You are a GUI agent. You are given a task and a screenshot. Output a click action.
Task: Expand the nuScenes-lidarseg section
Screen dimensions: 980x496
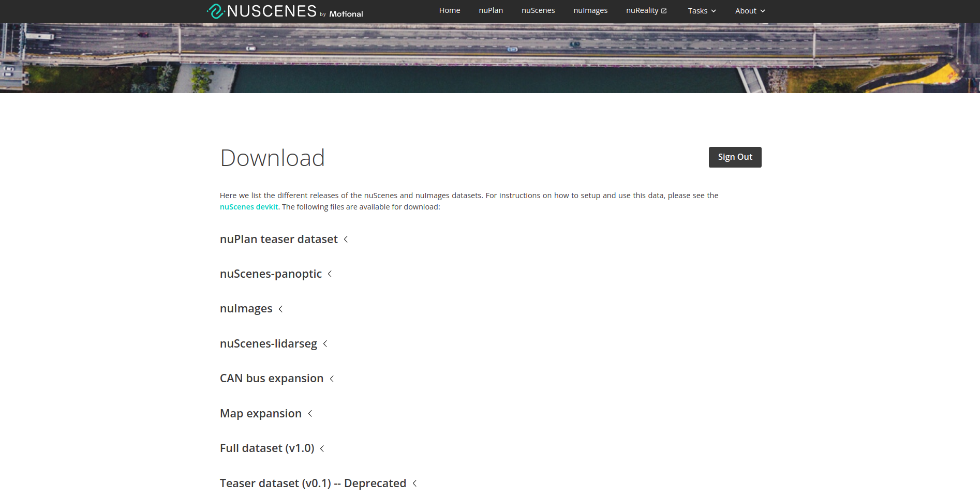pyautogui.click(x=325, y=343)
